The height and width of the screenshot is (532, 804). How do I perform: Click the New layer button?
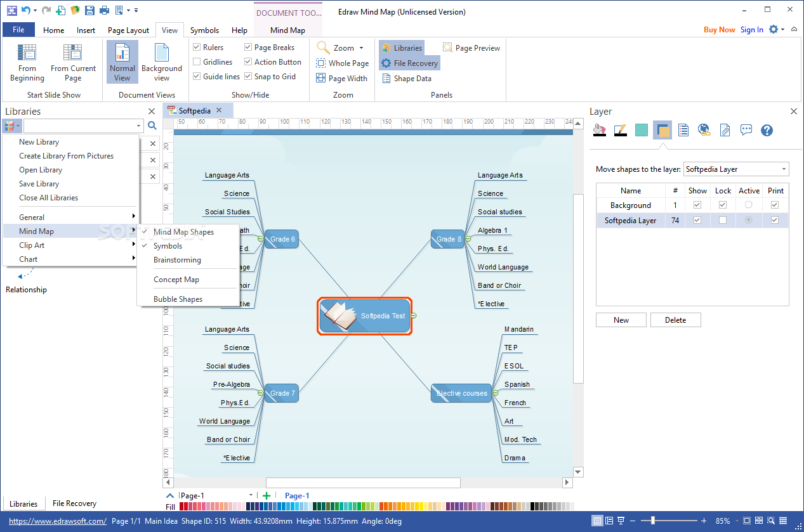click(x=621, y=320)
